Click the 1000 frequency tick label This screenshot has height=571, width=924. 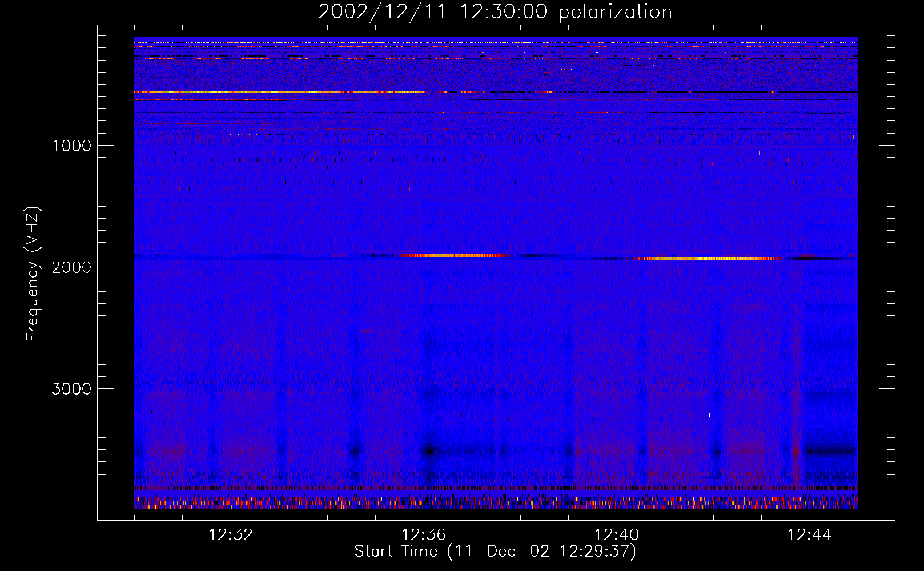pyautogui.click(x=71, y=146)
